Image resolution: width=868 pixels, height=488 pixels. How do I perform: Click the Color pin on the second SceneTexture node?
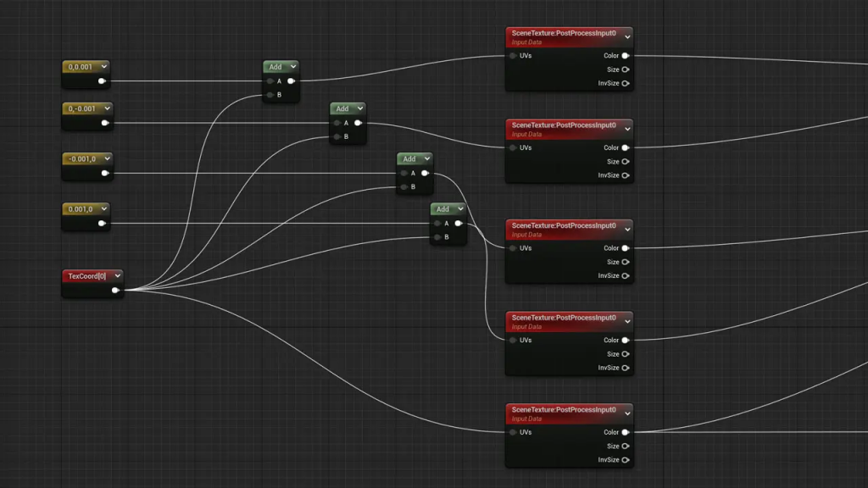point(626,147)
